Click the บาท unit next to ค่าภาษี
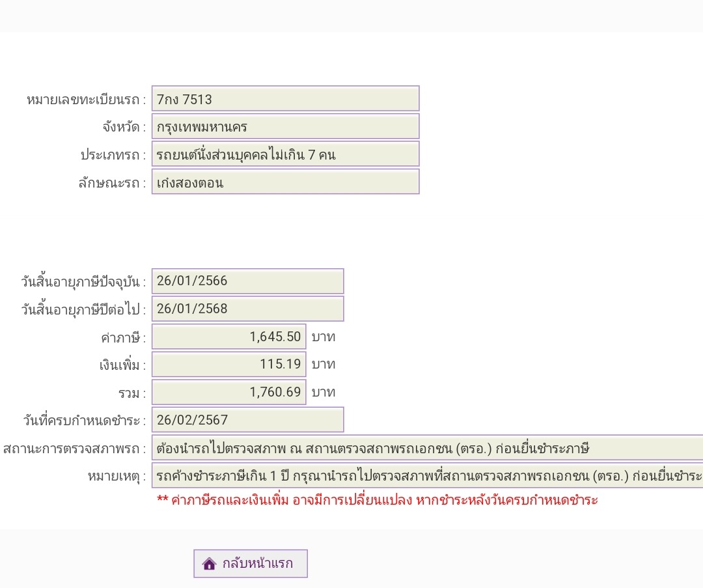Image resolution: width=703 pixels, height=588 pixels. point(324,337)
